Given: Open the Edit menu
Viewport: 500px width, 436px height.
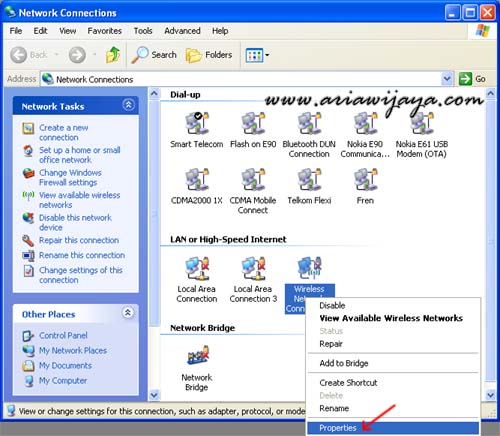Looking at the screenshot, I should [40, 31].
